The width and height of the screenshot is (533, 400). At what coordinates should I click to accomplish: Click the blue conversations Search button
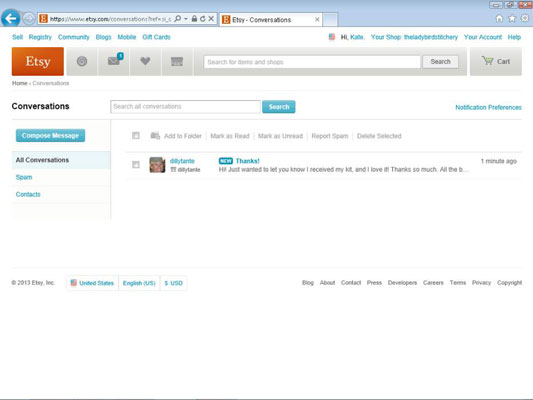(279, 107)
